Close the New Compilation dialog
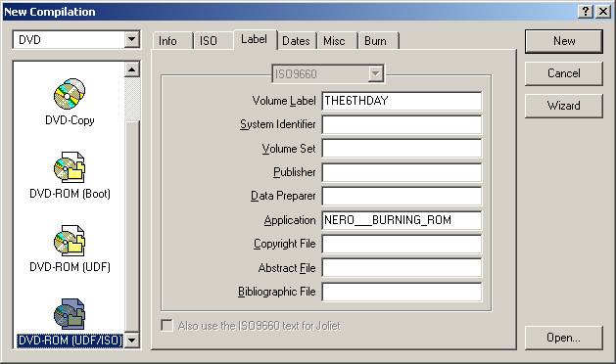 click(603, 12)
